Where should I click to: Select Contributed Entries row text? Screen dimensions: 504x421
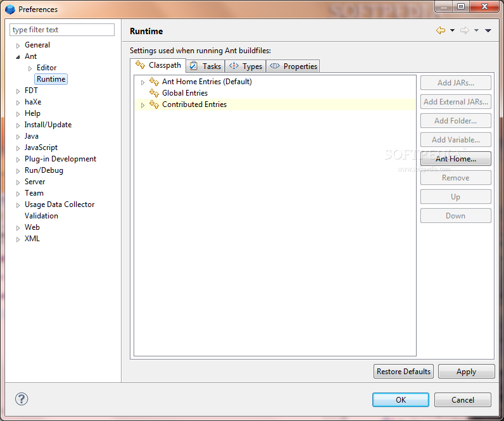194,104
